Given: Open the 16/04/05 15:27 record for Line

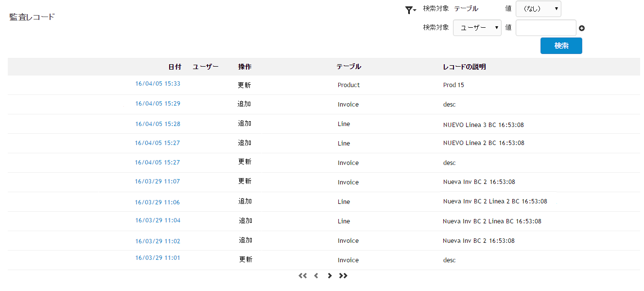Looking at the screenshot, I should coord(157,143).
